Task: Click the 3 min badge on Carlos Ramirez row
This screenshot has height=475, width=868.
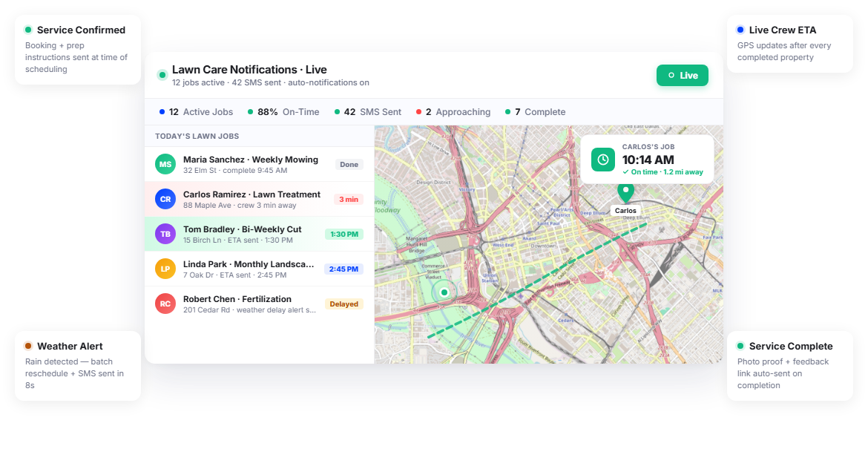Action: tap(348, 200)
